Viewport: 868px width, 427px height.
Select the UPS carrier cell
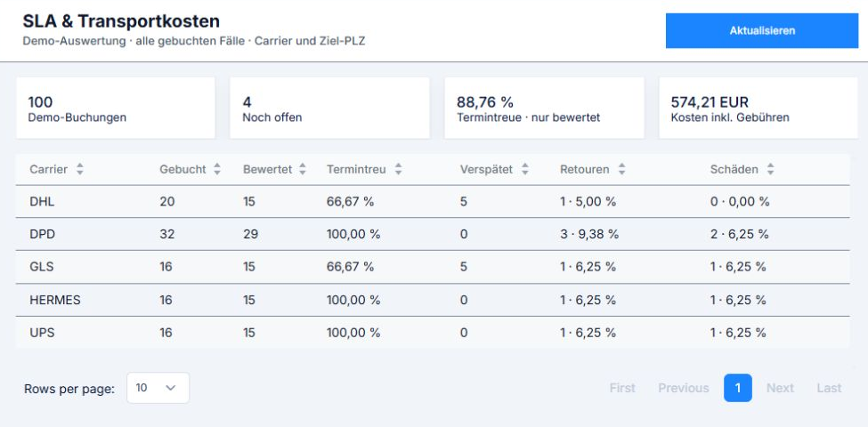point(42,333)
